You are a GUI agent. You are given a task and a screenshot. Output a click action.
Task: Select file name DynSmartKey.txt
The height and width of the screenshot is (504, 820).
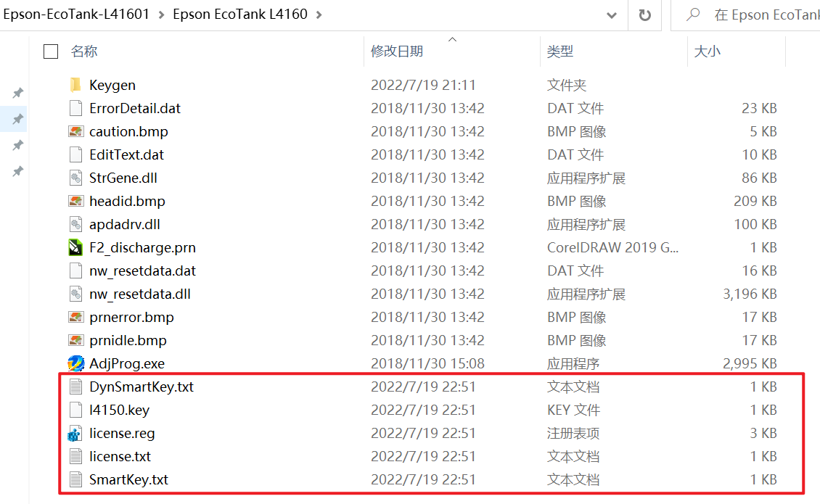coord(142,387)
